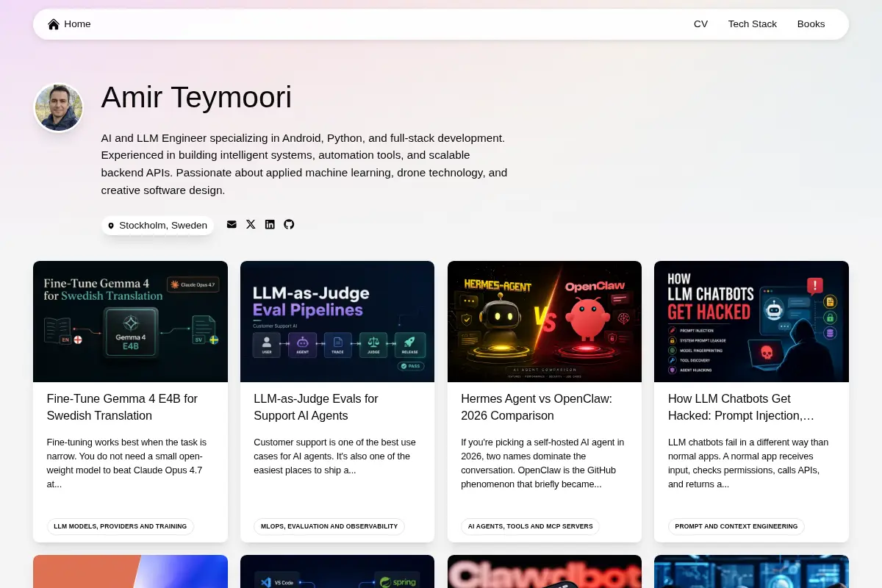
Task: Go to Home text link in navbar
Action: 77,24
